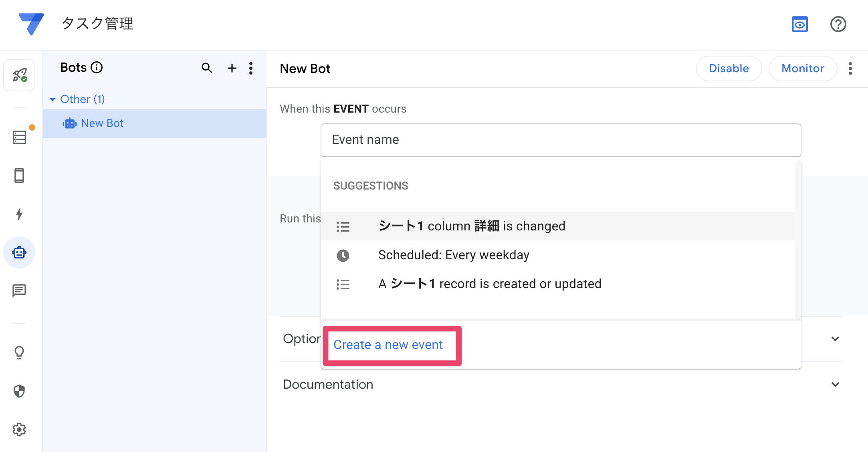
Task: Open the Security shield section
Action: 19,391
